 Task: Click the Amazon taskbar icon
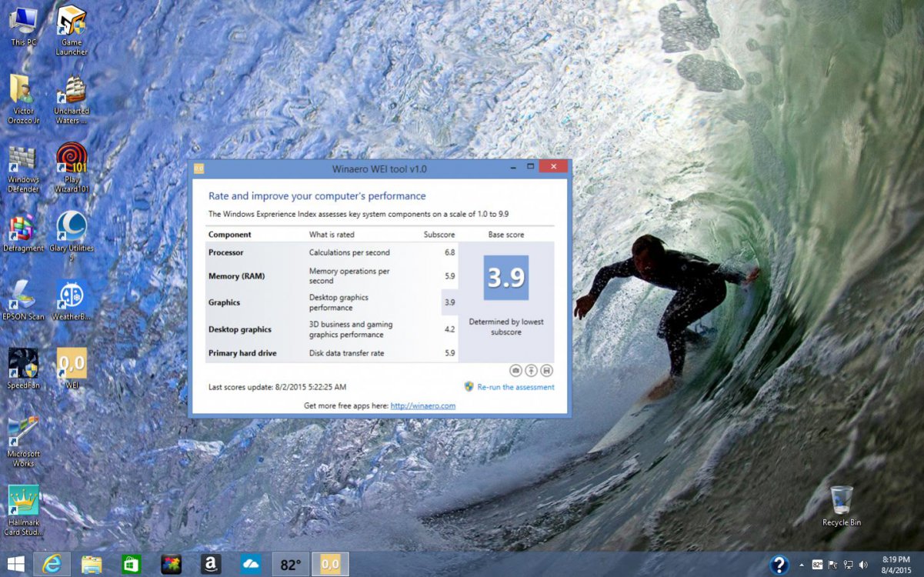coord(211,564)
